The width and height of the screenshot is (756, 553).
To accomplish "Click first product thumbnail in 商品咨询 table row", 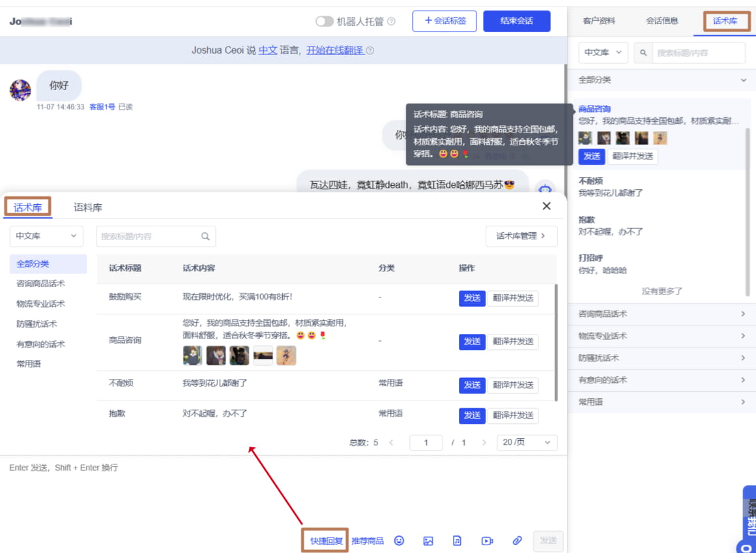I will point(193,355).
